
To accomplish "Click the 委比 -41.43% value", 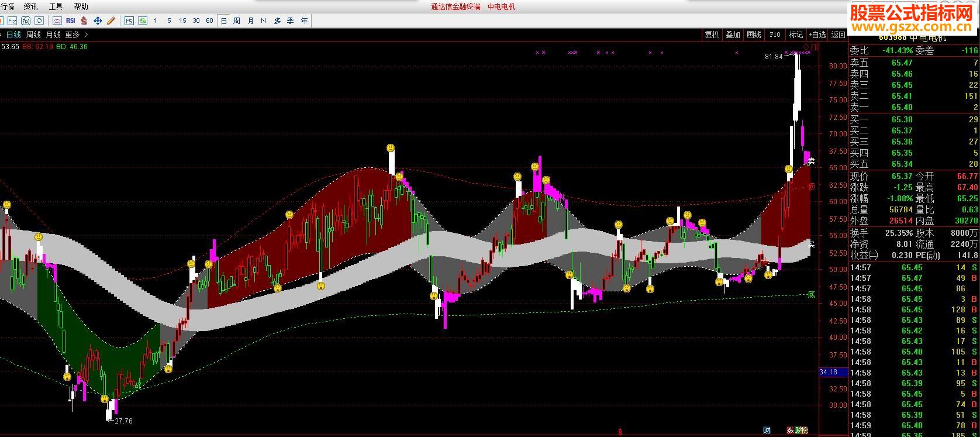I will (898, 51).
